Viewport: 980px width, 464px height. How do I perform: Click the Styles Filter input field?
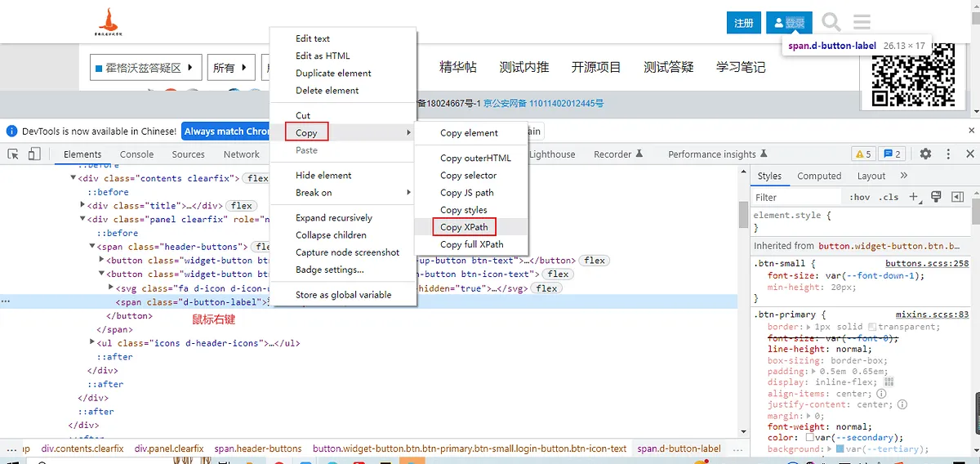pyautogui.click(x=797, y=197)
